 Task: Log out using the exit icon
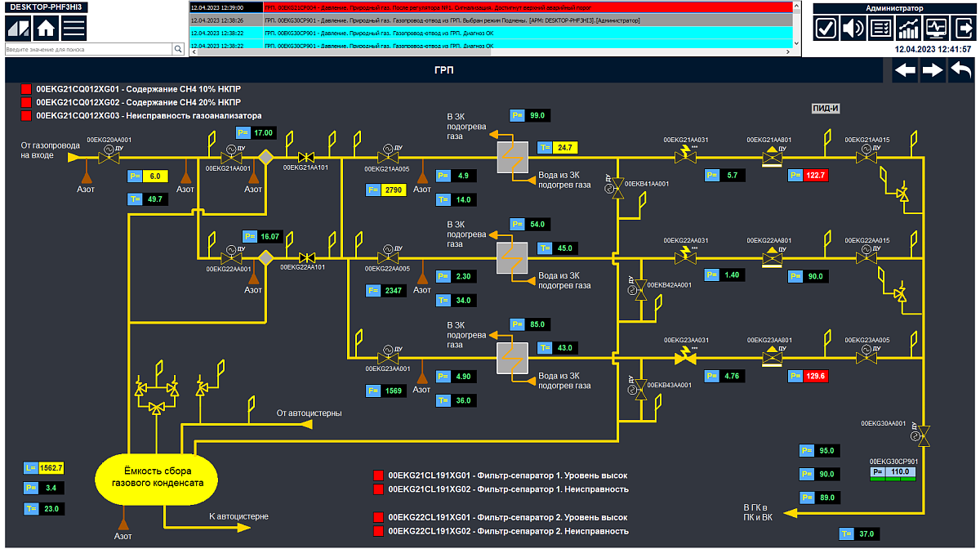tap(962, 29)
